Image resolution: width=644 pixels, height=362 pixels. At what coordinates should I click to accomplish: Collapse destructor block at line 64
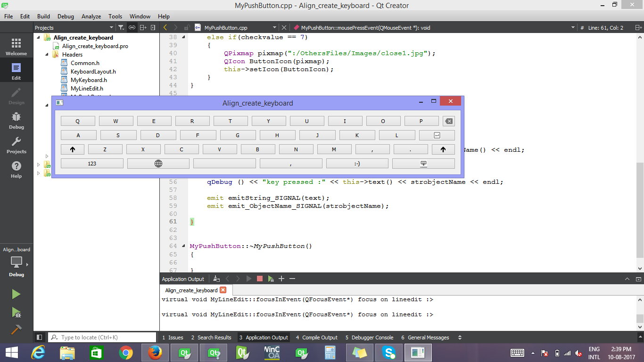click(183, 246)
